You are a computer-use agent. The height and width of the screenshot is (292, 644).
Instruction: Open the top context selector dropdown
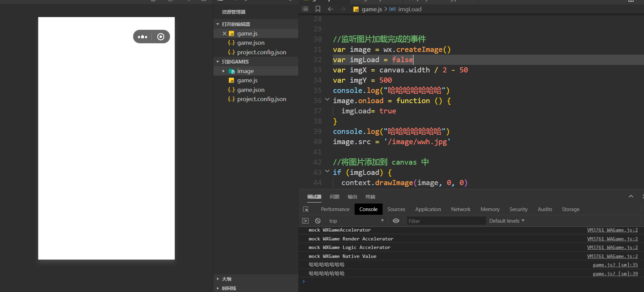coord(356,221)
